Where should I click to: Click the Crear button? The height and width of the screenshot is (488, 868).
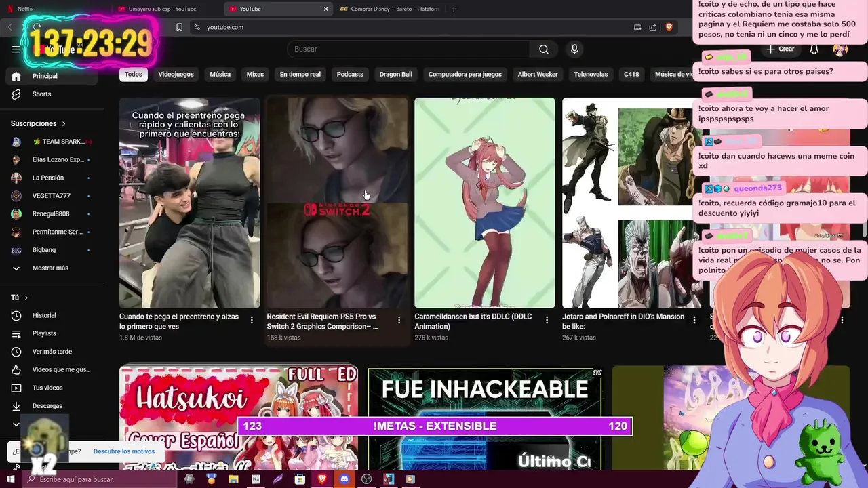781,49
